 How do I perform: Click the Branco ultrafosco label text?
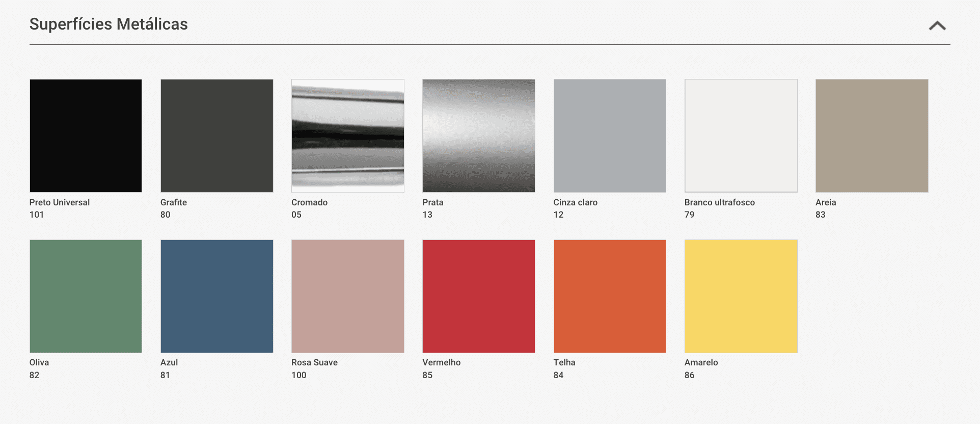click(x=719, y=202)
